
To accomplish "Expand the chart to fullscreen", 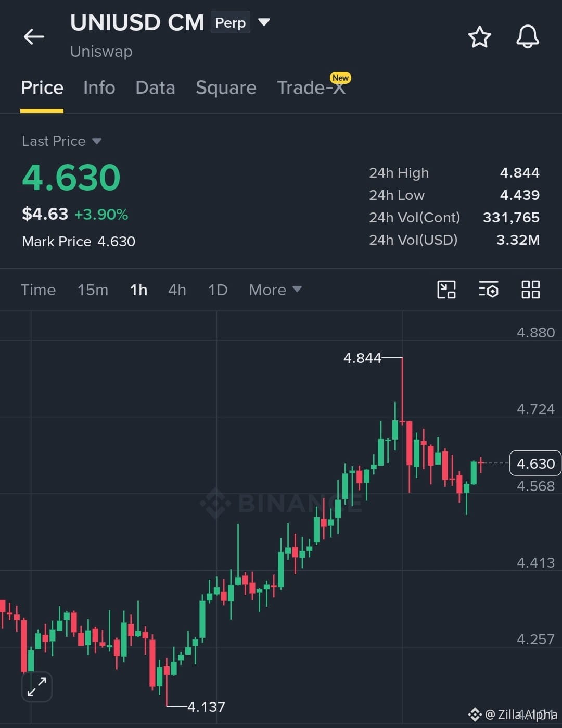I will pos(37,686).
